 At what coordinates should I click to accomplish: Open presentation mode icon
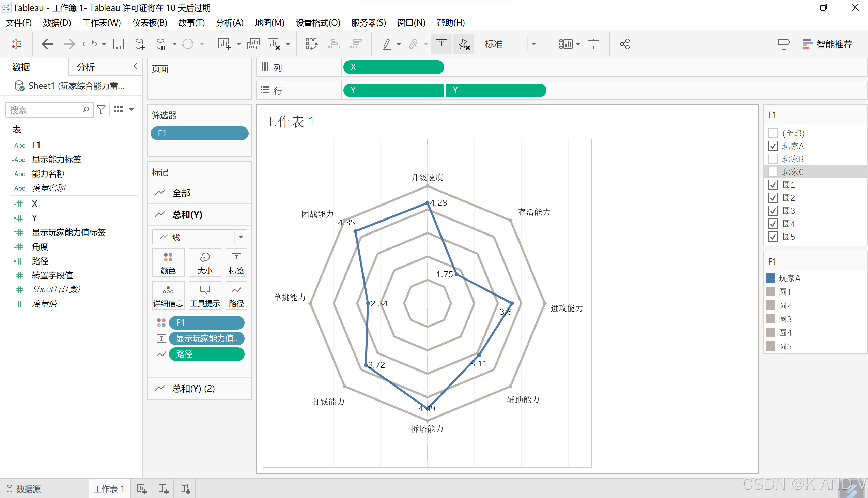click(x=593, y=44)
